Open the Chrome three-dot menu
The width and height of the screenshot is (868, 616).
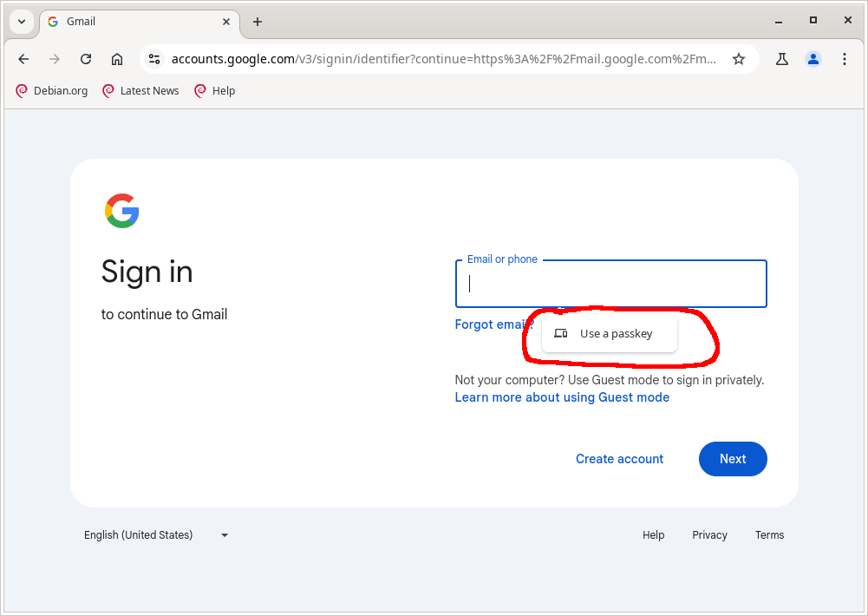(844, 59)
